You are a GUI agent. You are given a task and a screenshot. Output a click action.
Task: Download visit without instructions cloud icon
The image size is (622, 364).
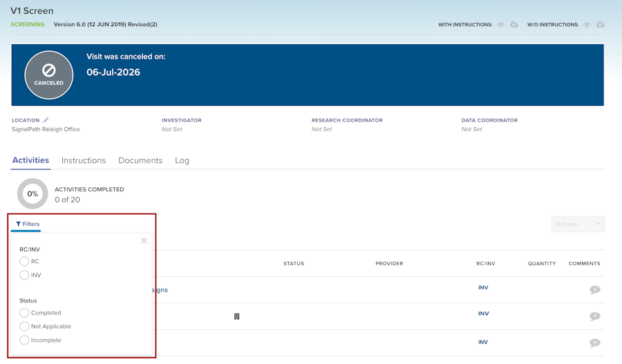coord(600,25)
